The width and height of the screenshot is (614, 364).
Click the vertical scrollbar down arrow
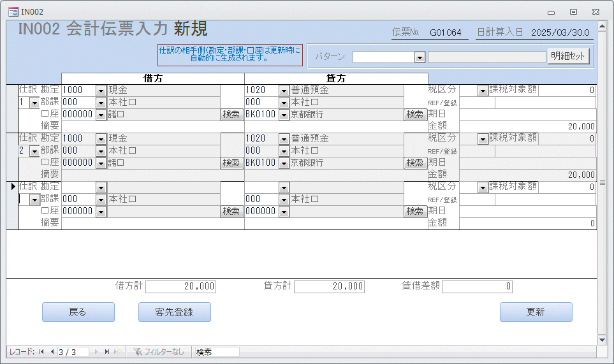tap(602, 340)
